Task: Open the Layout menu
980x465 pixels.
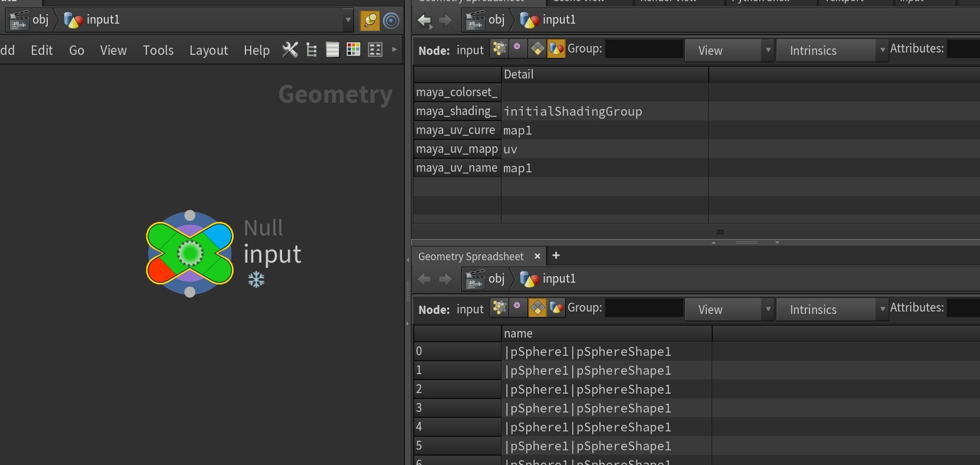Action: pyautogui.click(x=208, y=50)
